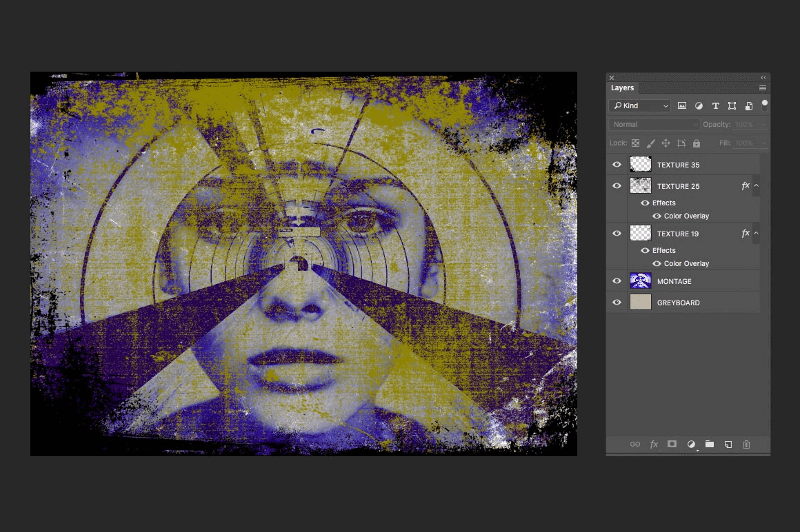This screenshot has height=532, width=800.
Task: Open the Layers panel options menu
Action: [x=762, y=88]
